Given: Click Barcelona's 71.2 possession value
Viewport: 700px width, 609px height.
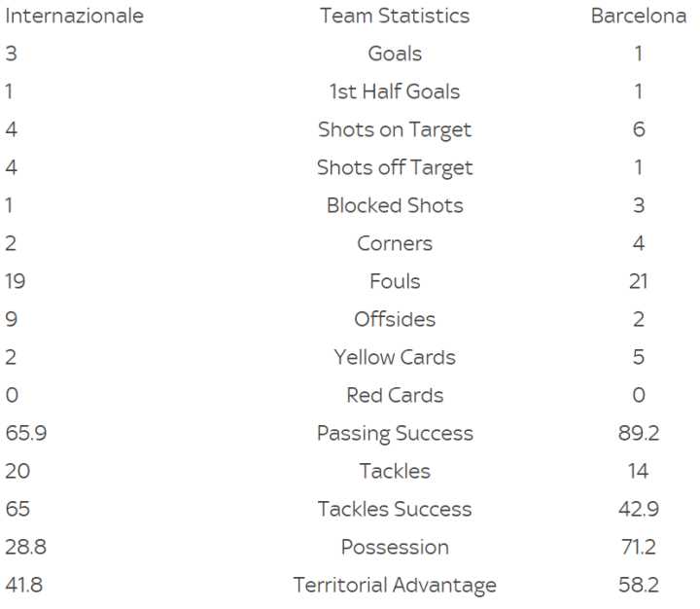Looking at the screenshot, I should tap(639, 548).
